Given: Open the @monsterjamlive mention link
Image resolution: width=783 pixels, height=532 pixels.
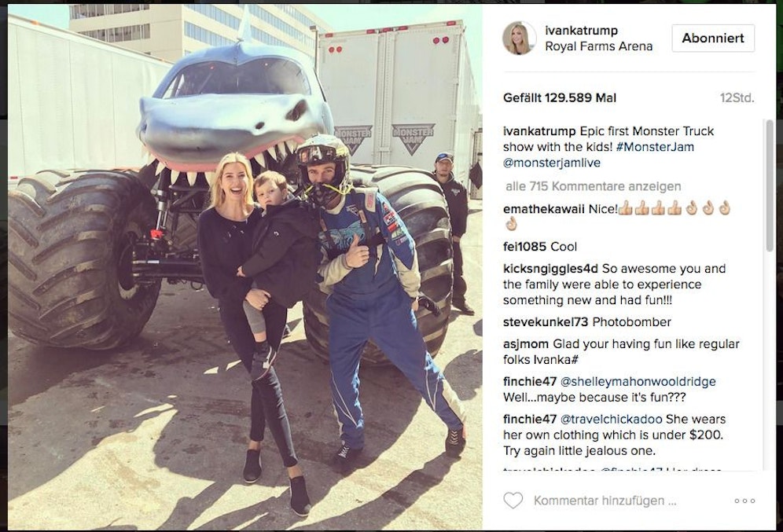Looking at the screenshot, I should pos(552,163).
